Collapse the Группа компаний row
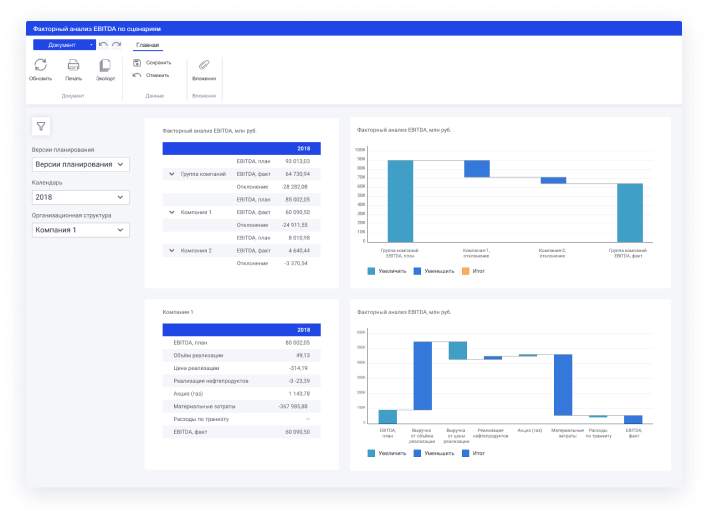The image size is (708, 519). (x=172, y=174)
